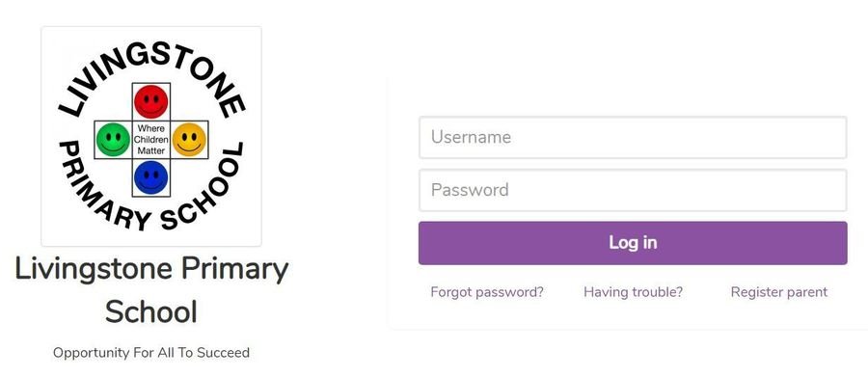868x377 pixels.
Task: Click the green smiley face in the logo
Action: (113, 140)
